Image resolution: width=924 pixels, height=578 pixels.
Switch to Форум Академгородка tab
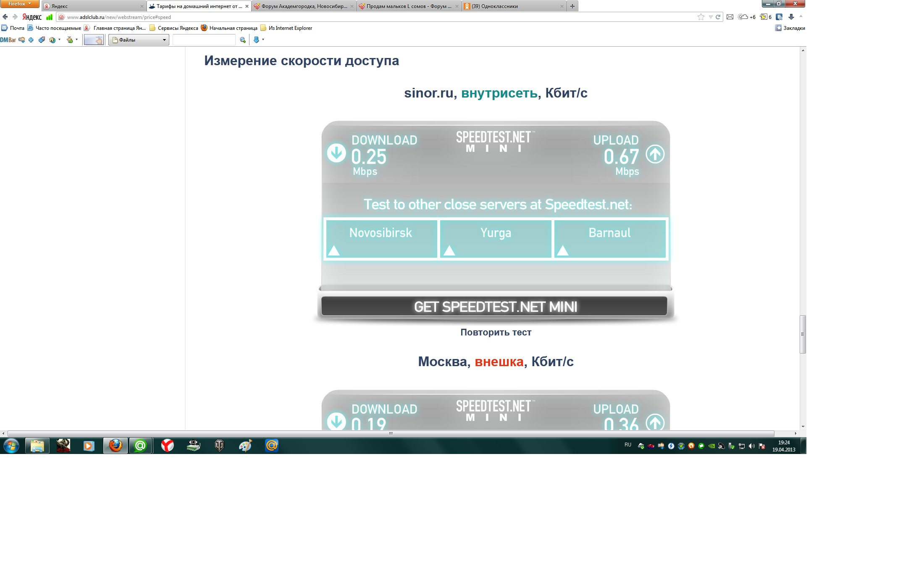point(304,6)
